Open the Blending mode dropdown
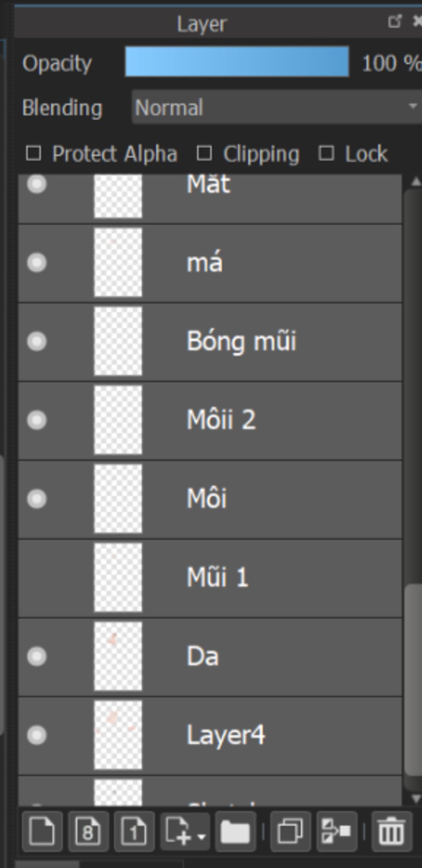Image resolution: width=422 pixels, height=868 pixels. coord(276,107)
